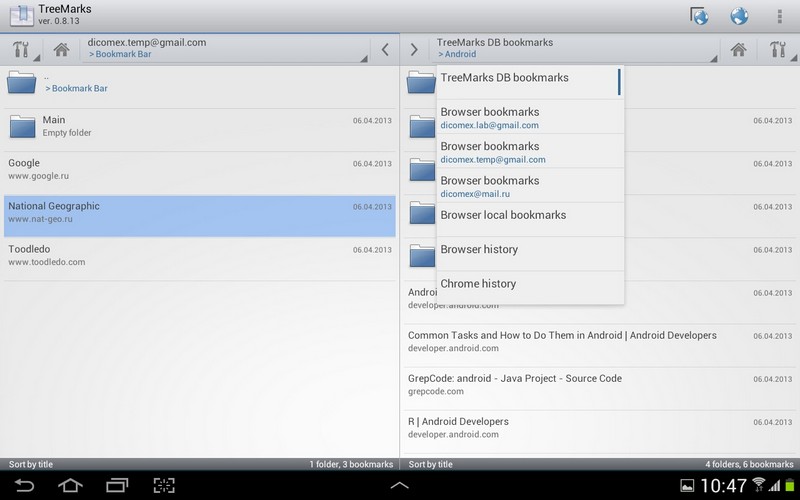Open the tools menu in right pane
The width and height of the screenshot is (800, 500).
click(x=780, y=49)
